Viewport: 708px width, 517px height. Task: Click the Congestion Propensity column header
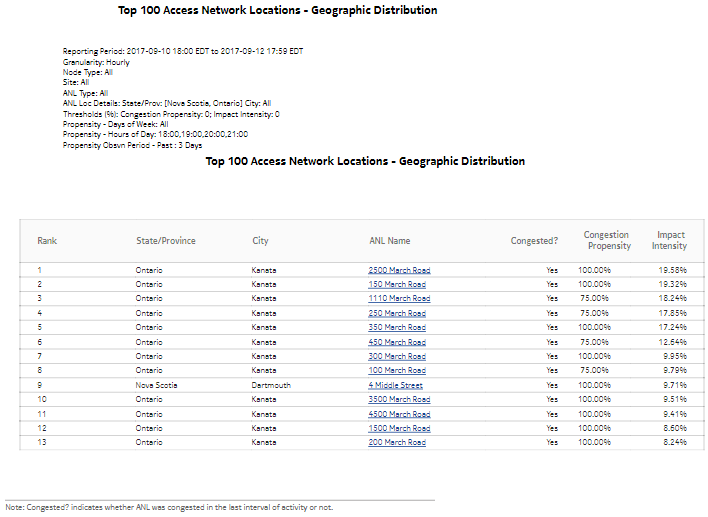tap(607, 240)
